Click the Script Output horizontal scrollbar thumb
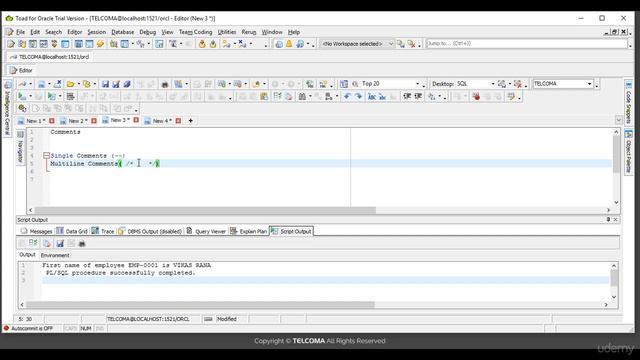This screenshot has width=640, height=360. point(200,304)
